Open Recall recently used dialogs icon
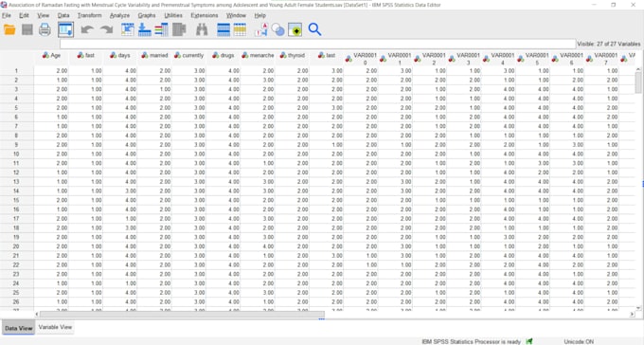This screenshot has width=644, height=345. tap(65, 29)
